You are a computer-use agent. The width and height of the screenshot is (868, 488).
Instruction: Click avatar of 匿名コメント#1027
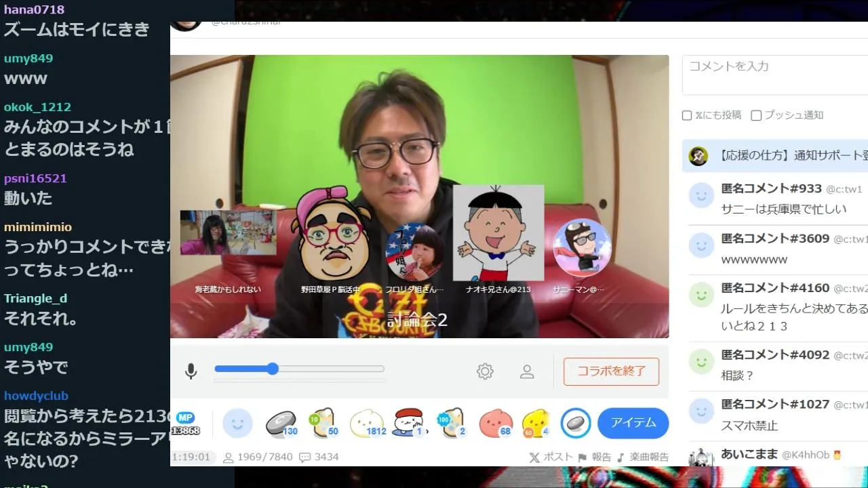[x=701, y=411]
